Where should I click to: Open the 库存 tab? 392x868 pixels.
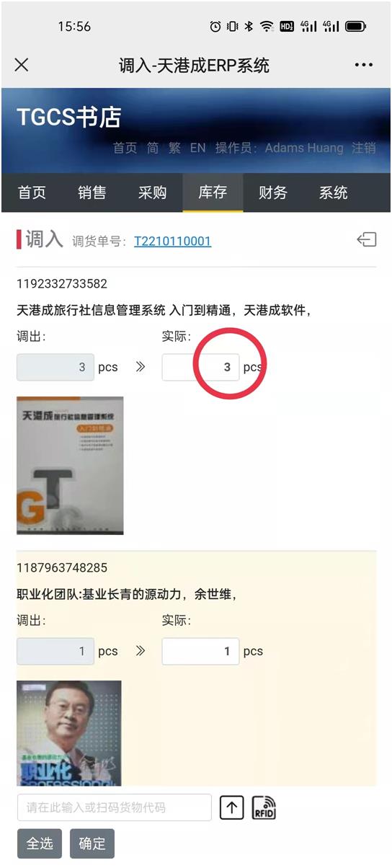click(x=213, y=192)
